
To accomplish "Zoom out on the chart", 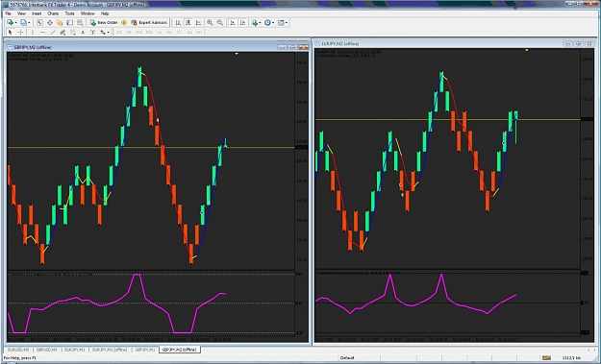I will click(x=220, y=23).
